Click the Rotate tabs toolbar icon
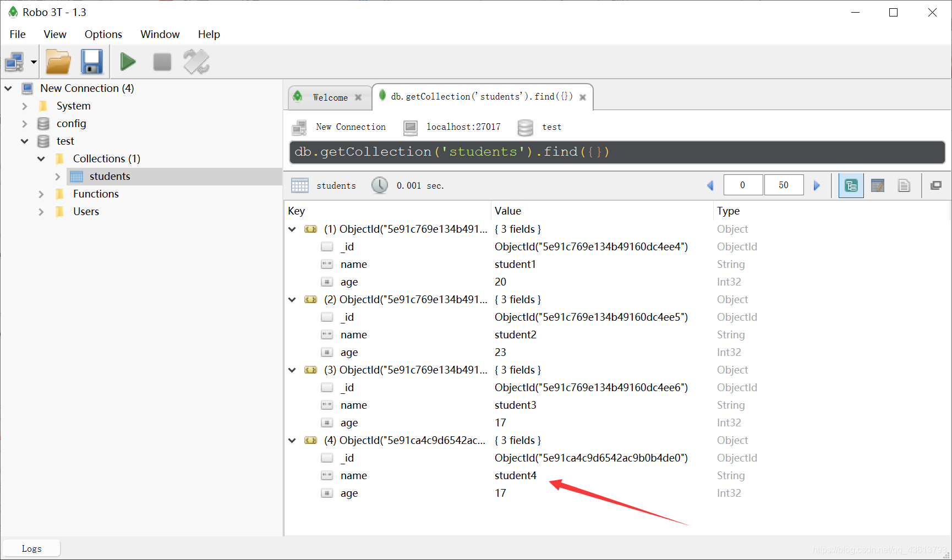Screen dimensions: 952x560 [196, 62]
